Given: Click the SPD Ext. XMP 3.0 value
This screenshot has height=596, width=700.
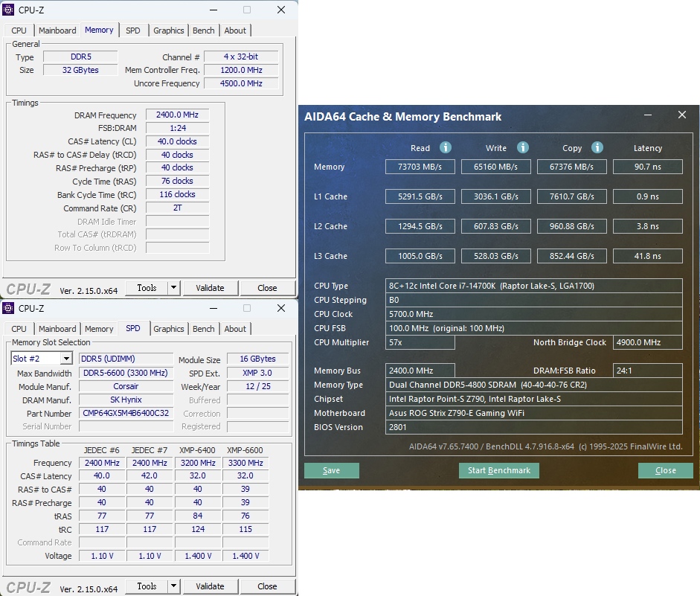Looking at the screenshot, I should click(x=257, y=373).
